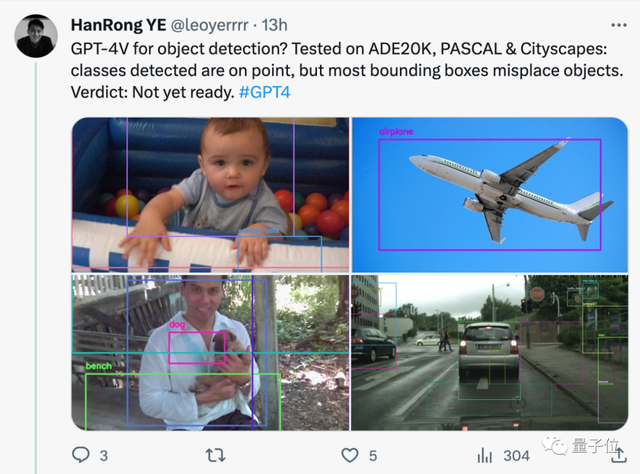Open the man holding dog image
Image resolution: width=640 pixels, height=474 pixels.
[x=211, y=352]
